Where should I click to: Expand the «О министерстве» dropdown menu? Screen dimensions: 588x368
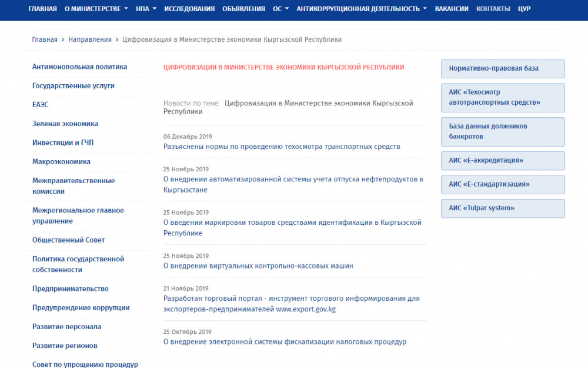pos(96,9)
